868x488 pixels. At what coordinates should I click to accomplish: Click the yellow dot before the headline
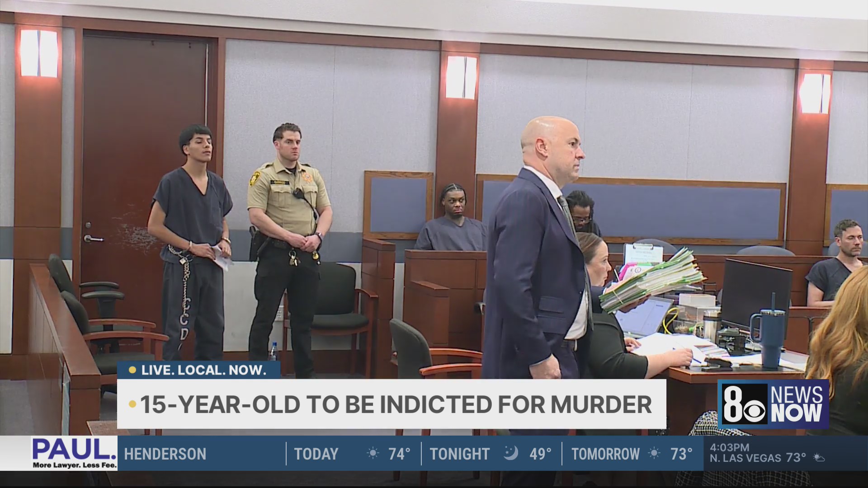pos(132,404)
